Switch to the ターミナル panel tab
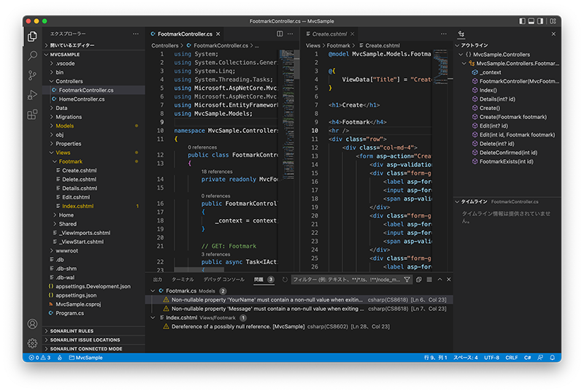This screenshot has width=584, height=392. click(182, 280)
